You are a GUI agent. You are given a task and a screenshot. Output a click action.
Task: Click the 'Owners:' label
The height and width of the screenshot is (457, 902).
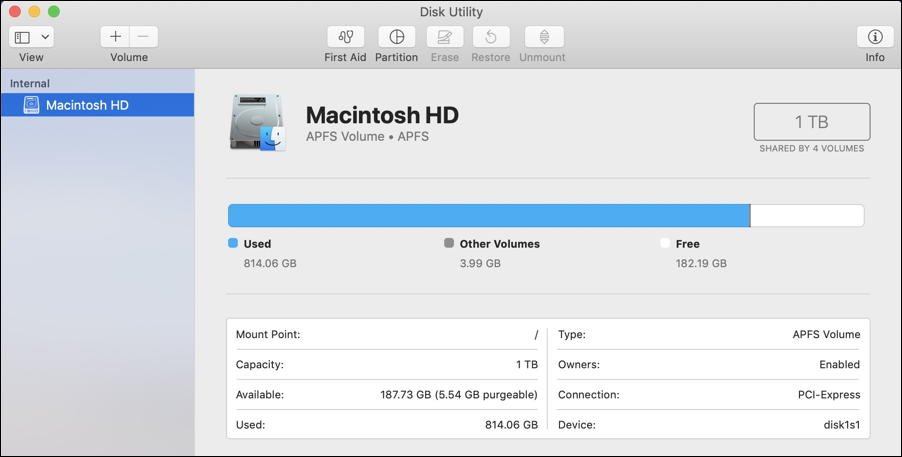click(579, 364)
